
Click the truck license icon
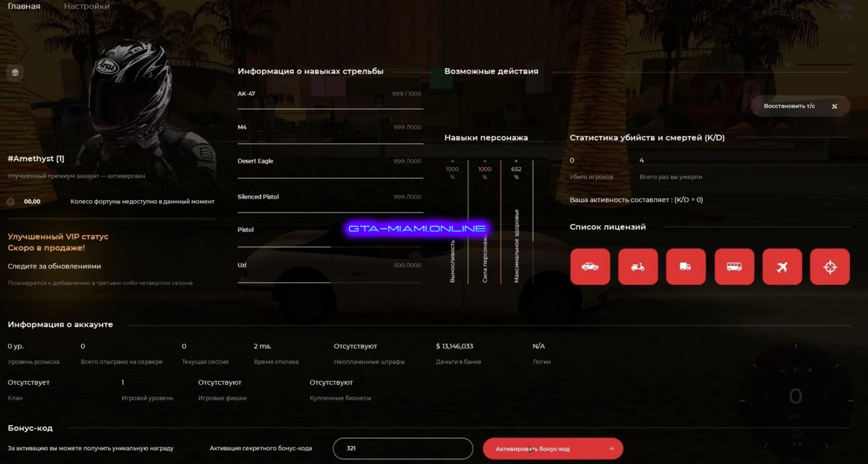pyautogui.click(x=686, y=267)
